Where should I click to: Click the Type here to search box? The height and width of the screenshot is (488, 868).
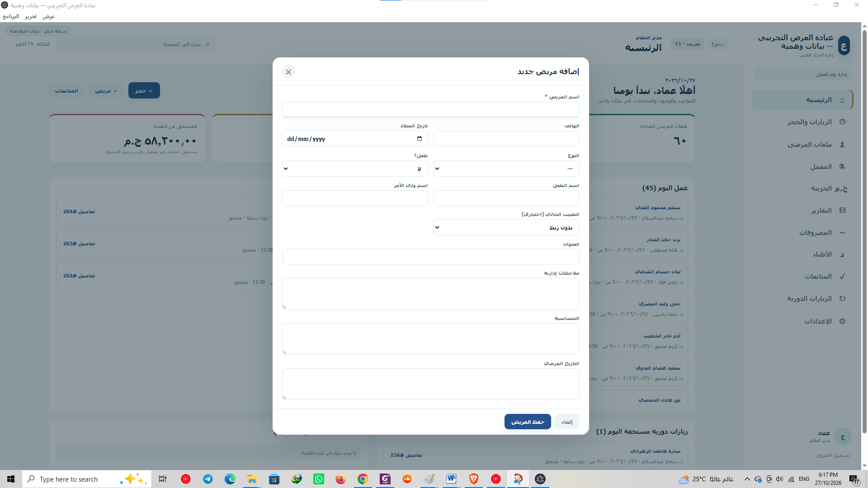pyautogui.click(x=86, y=479)
